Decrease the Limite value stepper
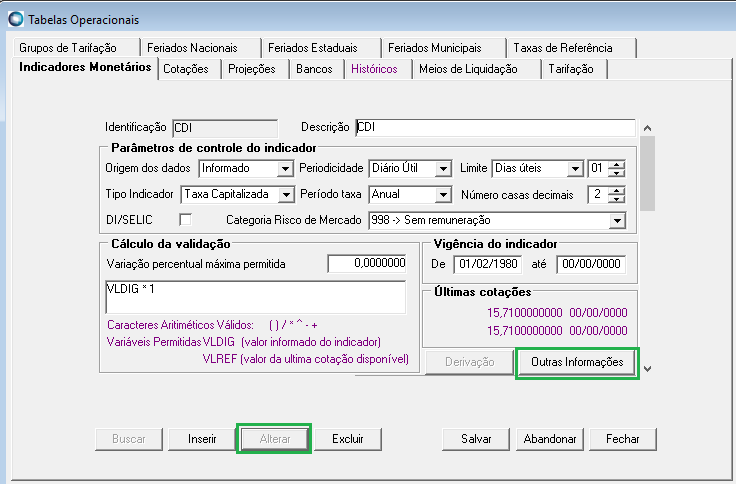 point(616,173)
